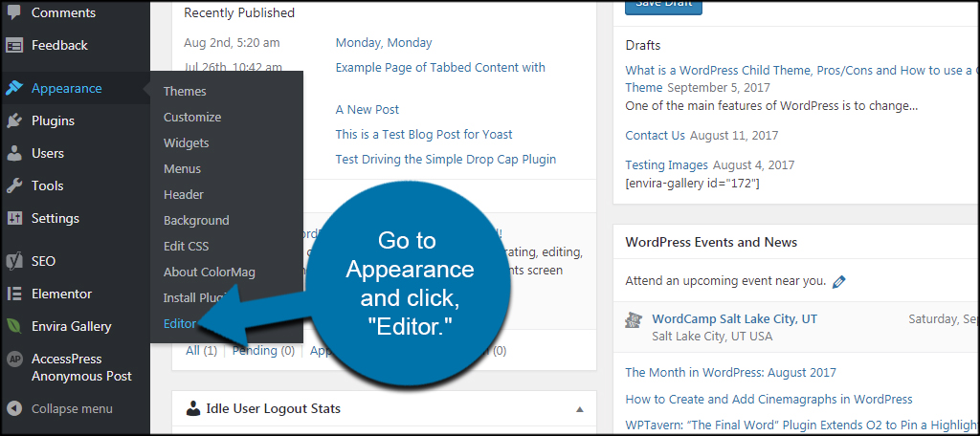The height and width of the screenshot is (436, 980).
Task: Select Header in the Appearance submenu
Action: coord(184,195)
